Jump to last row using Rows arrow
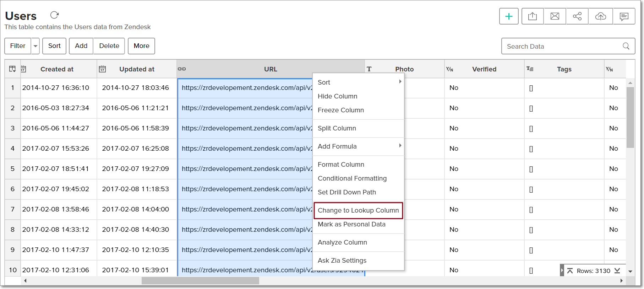The width and height of the screenshot is (644, 289). coord(617,271)
